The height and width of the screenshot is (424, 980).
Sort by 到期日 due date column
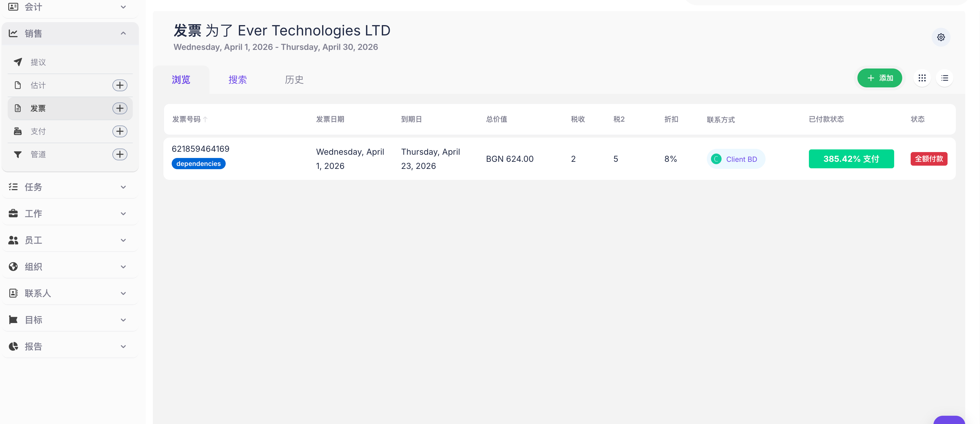[412, 119]
